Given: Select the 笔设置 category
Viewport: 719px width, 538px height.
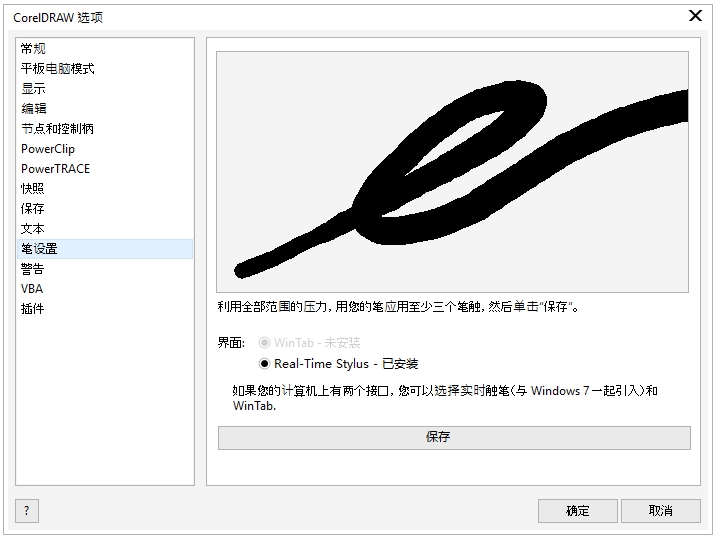Looking at the screenshot, I should click(40, 249).
